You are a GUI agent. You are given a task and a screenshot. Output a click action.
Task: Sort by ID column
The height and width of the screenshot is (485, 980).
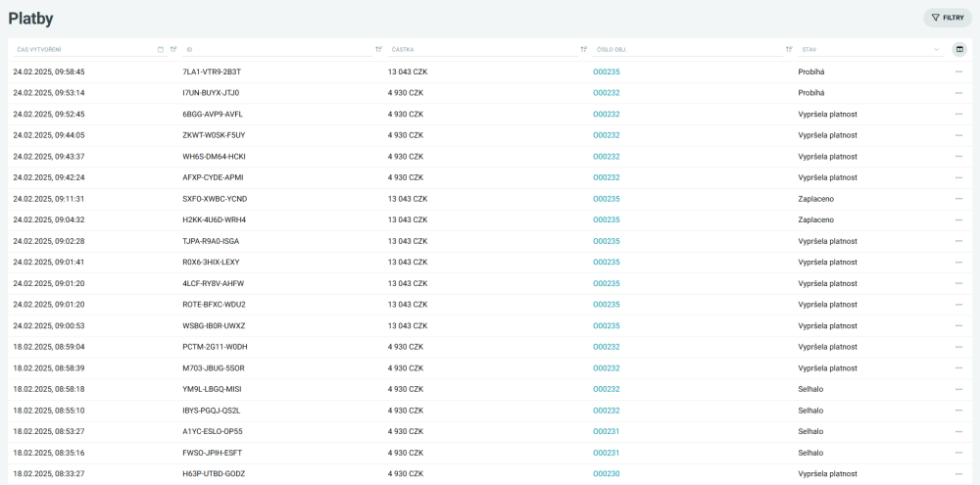(378, 49)
